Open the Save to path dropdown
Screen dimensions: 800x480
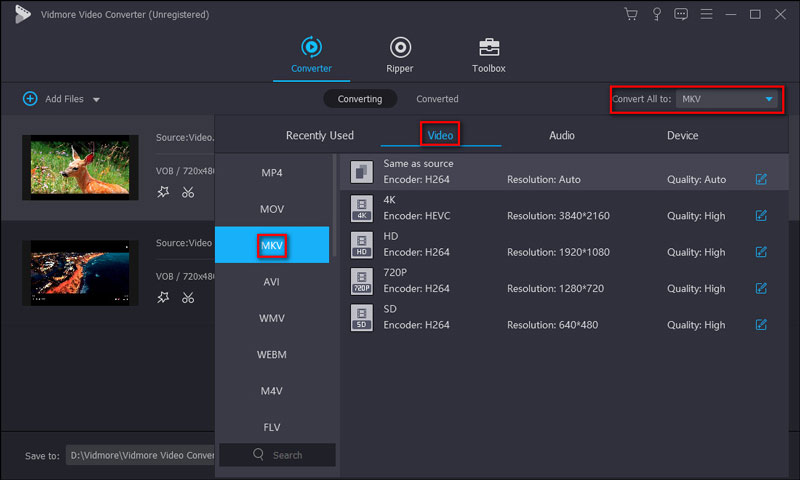click(140, 455)
